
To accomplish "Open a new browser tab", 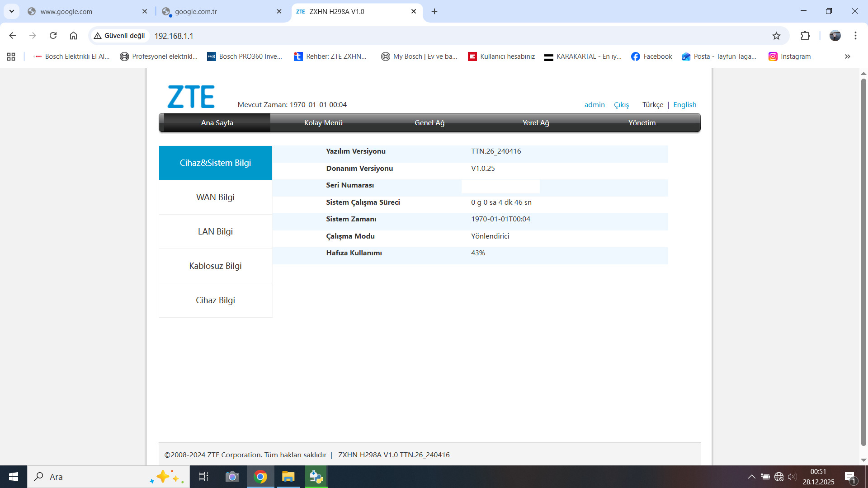I will tap(434, 11).
